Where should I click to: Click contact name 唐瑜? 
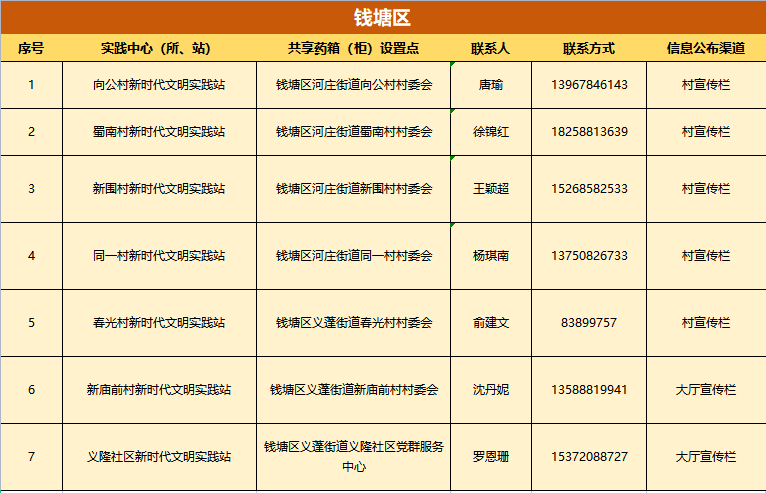pos(491,85)
